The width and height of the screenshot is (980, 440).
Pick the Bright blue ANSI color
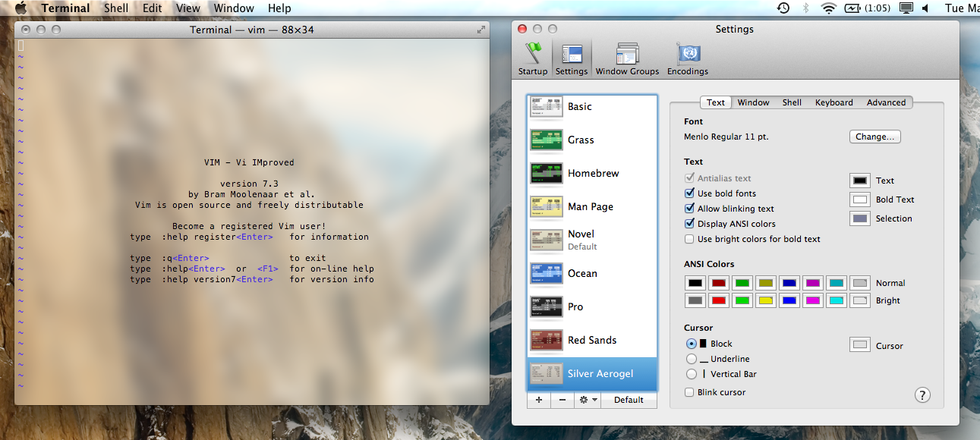click(789, 300)
